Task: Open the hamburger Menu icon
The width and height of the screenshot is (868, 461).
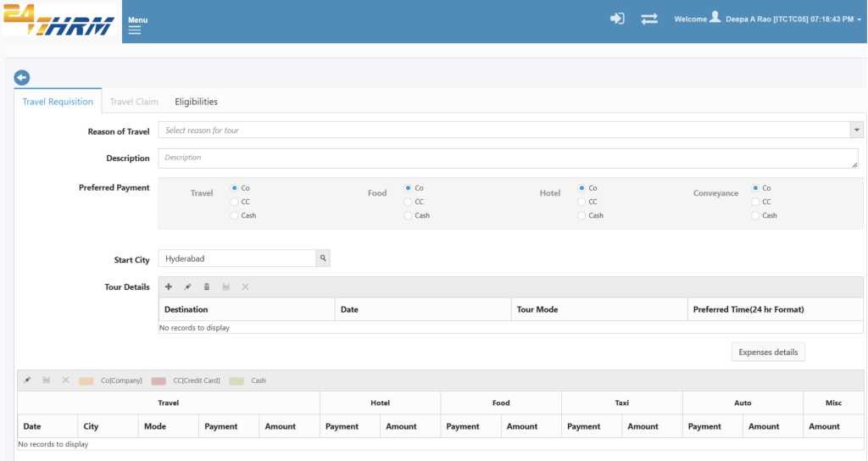Action: (x=135, y=31)
